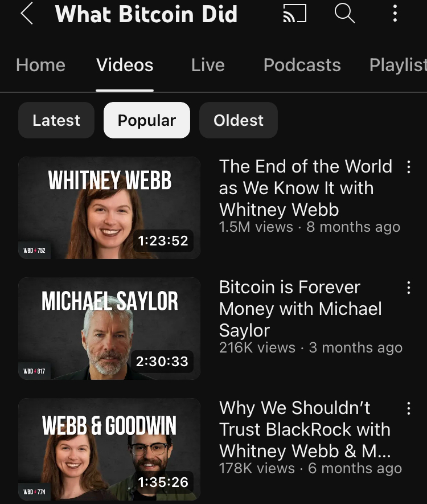Play the Whitney Webb video thumbnail
Image resolution: width=427 pixels, height=504 pixels.
point(109,208)
